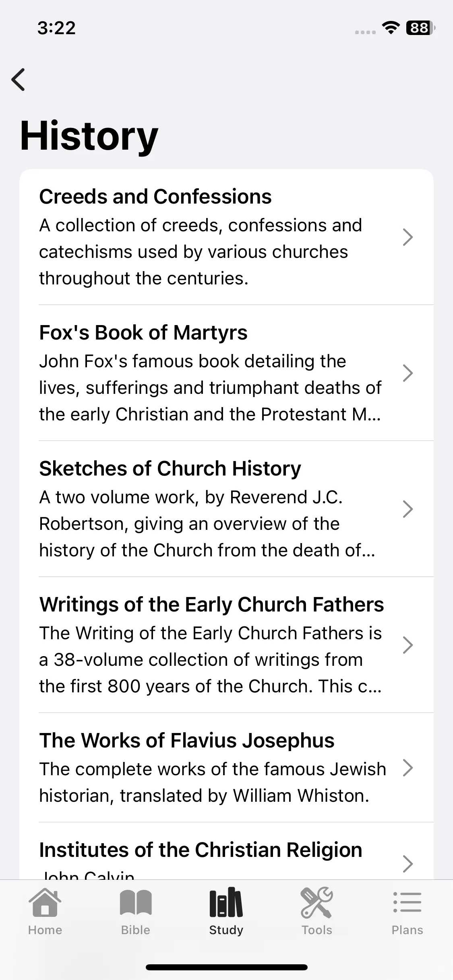453x980 pixels.
Task: Tap the battery indicator icon
Action: point(421,28)
